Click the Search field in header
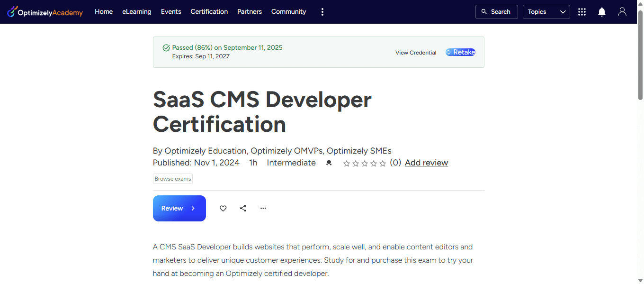The height and width of the screenshot is (284, 644). (496, 12)
